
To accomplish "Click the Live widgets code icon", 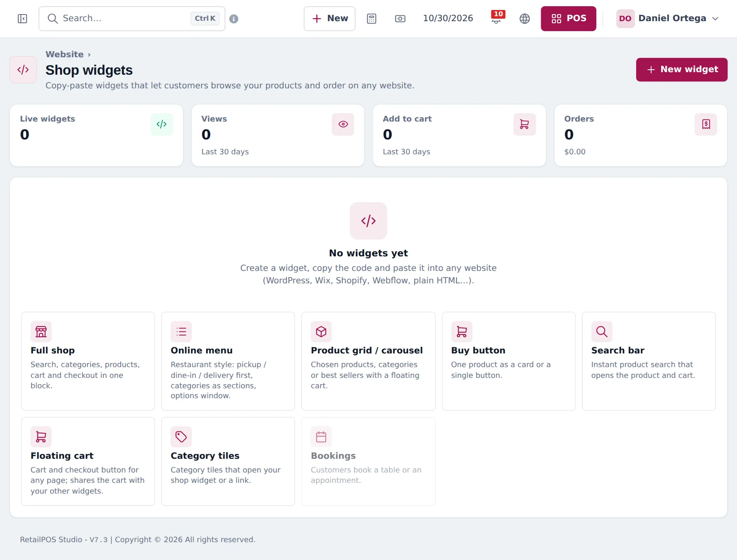I will (x=161, y=124).
